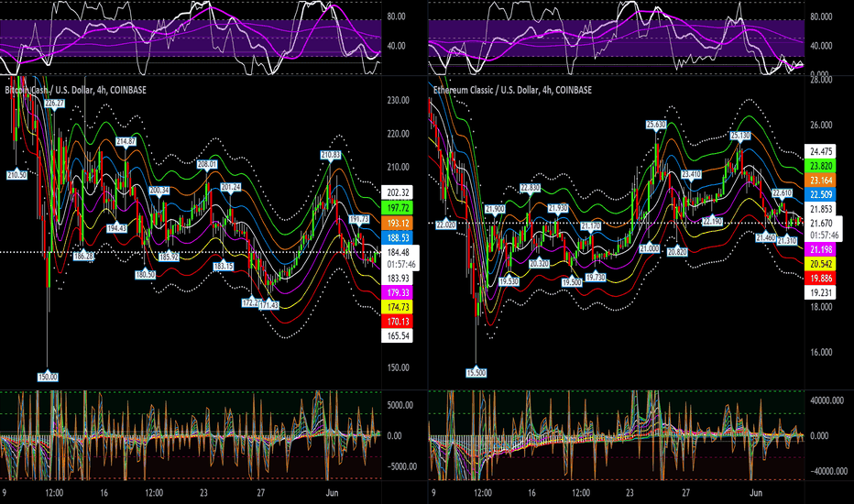Click the 183.93 value on price scale
The width and height of the screenshot is (854, 504).
coord(398,279)
